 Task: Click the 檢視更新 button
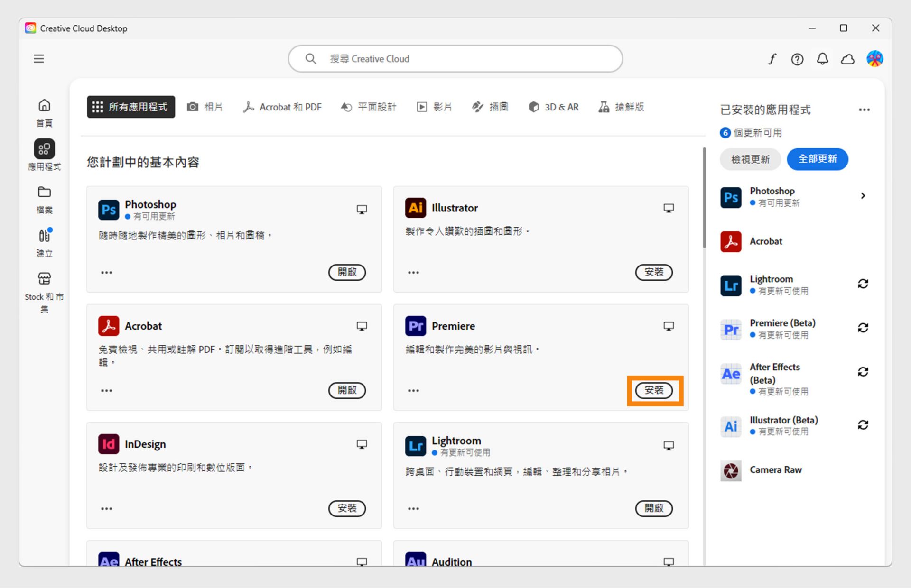tap(750, 159)
